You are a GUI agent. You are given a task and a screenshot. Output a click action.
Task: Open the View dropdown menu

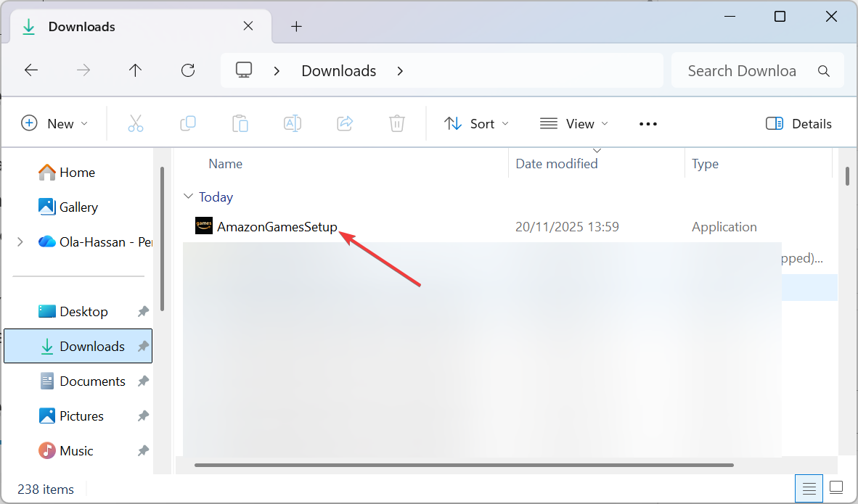pos(573,123)
